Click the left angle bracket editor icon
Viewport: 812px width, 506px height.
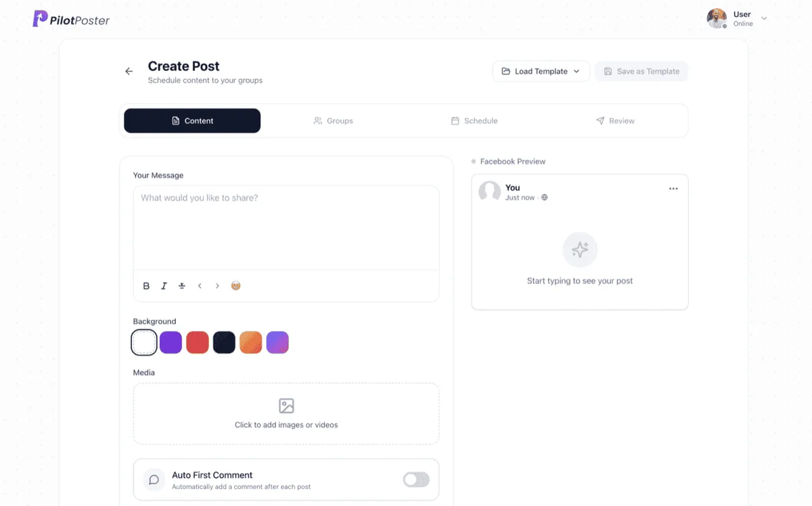tap(200, 286)
